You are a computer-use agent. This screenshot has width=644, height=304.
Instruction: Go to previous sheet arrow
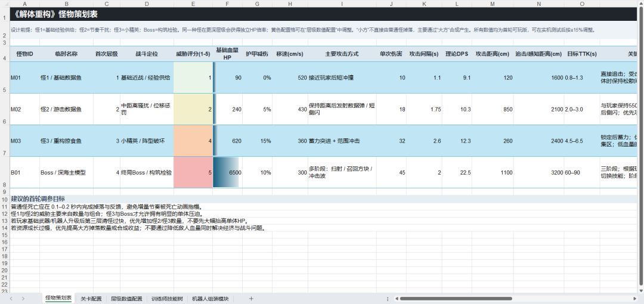click(x=11, y=299)
